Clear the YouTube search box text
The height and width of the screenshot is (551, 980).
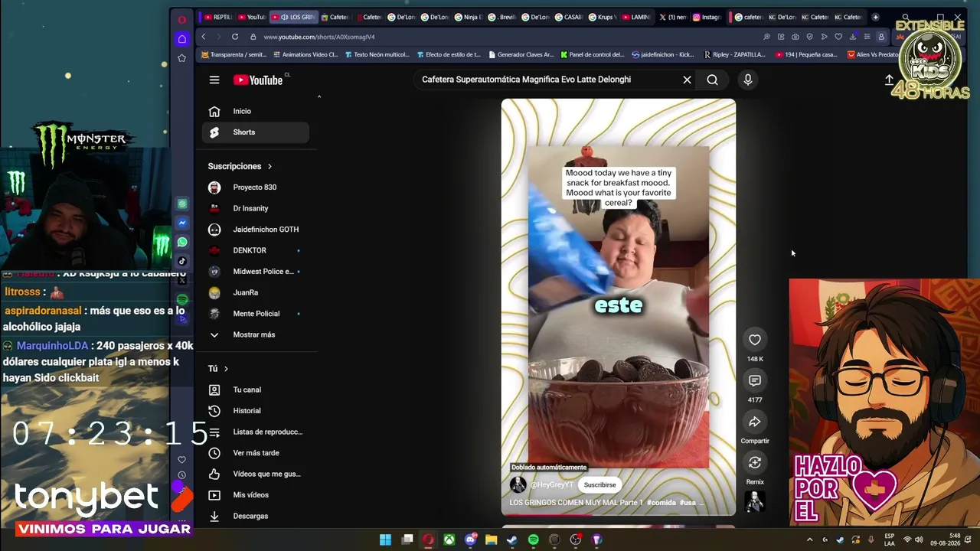687,80
